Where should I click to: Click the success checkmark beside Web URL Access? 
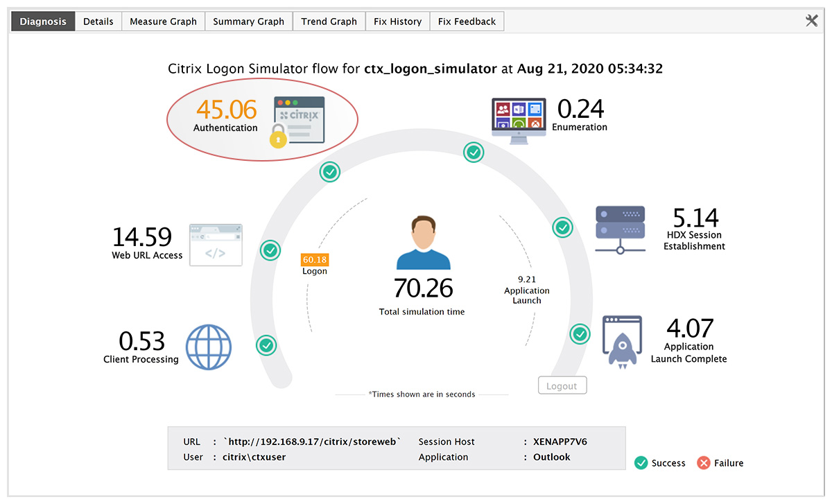point(270,250)
